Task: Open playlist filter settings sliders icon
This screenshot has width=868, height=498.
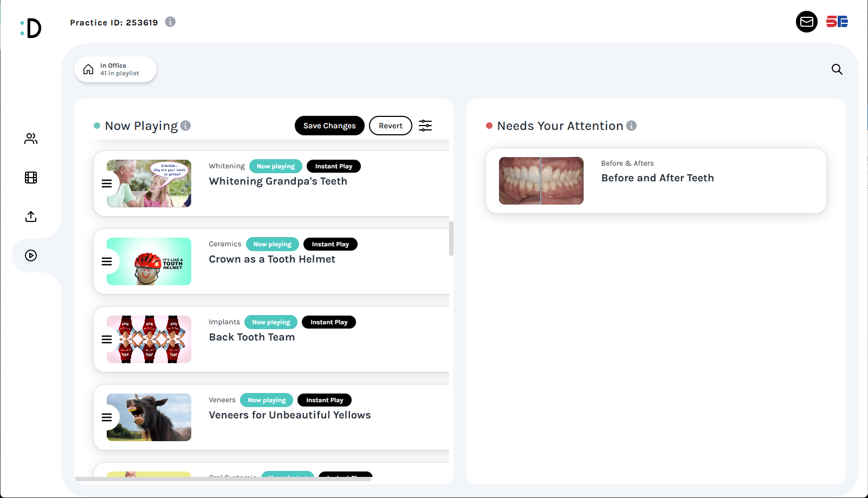Action: [x=425, y=126]
